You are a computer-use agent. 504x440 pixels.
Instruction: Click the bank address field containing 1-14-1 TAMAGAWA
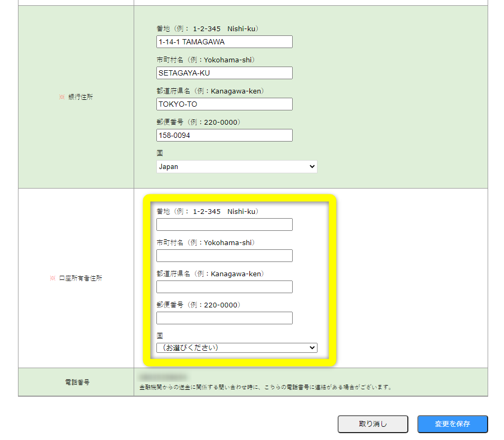[x=224, y=42]
